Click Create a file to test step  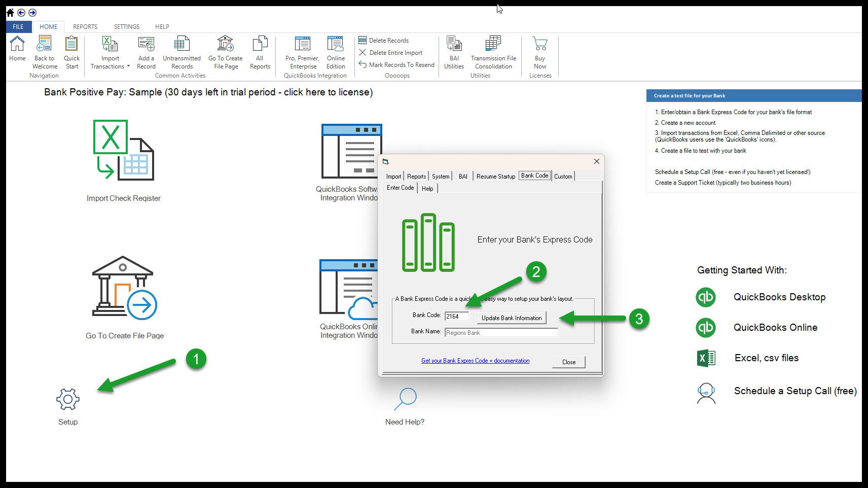pyautogui.click(x=700, y=151)
